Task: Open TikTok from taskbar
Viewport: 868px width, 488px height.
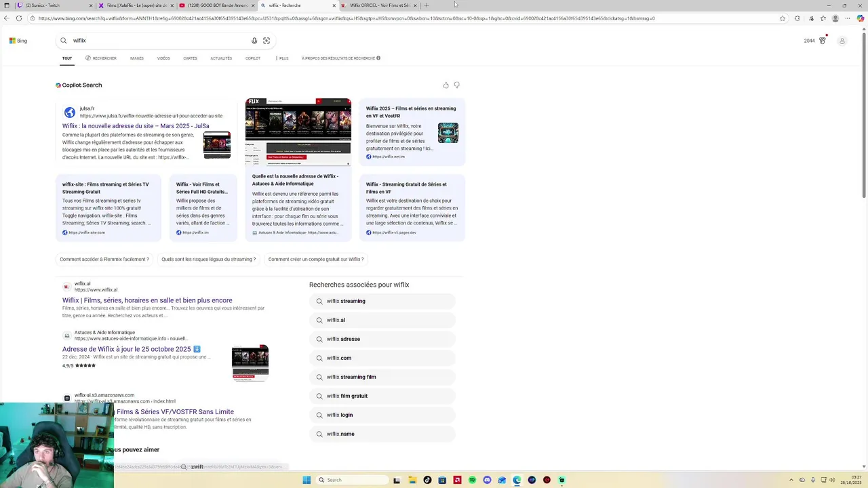Action: 427,480
